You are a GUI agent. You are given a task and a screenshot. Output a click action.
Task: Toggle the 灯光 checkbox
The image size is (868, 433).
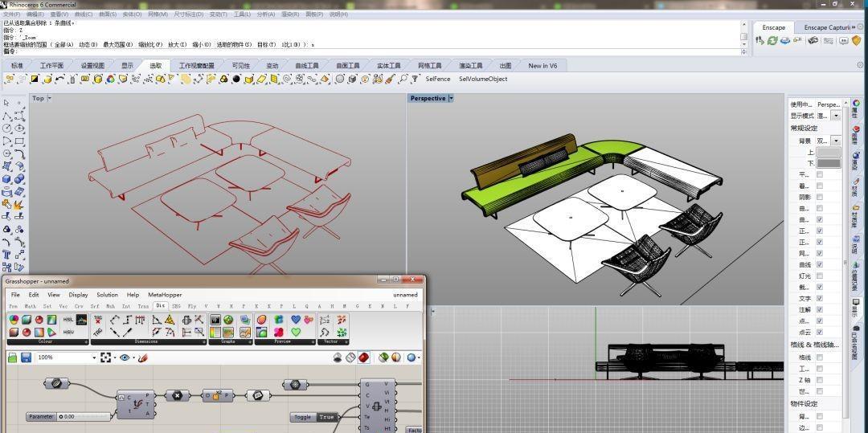[820, 276]
